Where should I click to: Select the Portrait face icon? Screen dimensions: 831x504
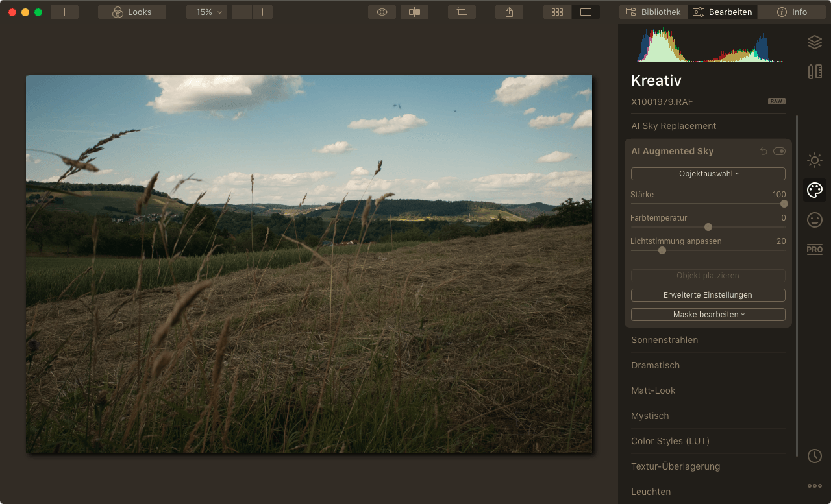coord(814,220)
